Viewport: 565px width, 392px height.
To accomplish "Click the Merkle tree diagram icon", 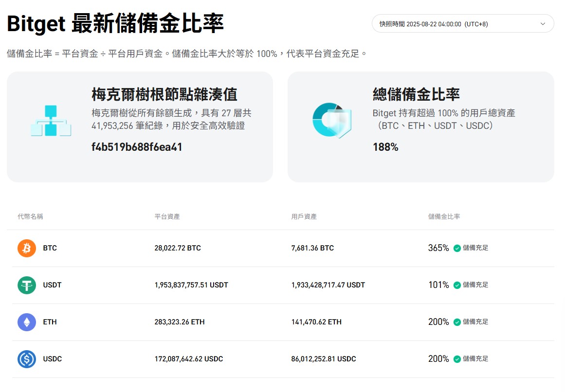I will pyautogui.click(x=51, y=120).
